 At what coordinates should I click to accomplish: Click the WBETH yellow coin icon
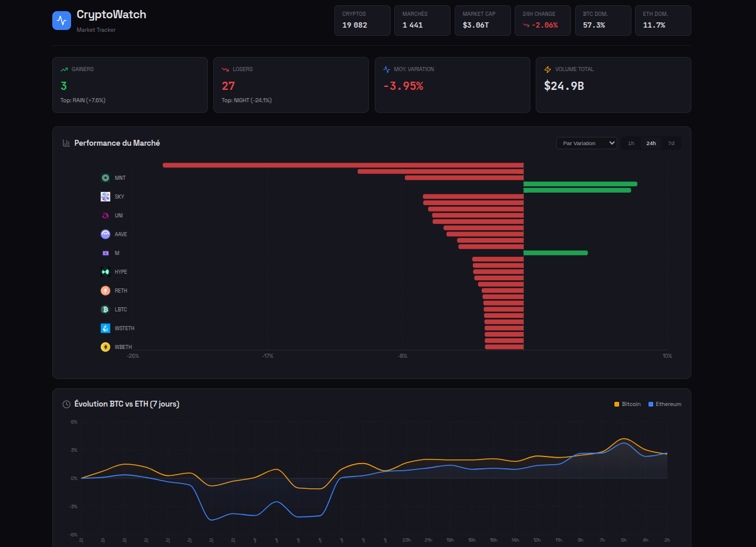pos(105,347)
